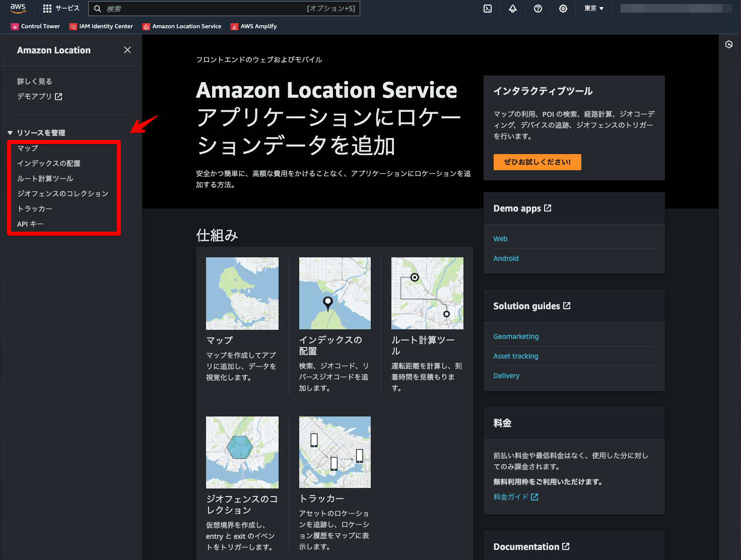This screenshot has width=741, height=560.
Task: Click the マップ map thumbnail
Action: tap(242, 294)
